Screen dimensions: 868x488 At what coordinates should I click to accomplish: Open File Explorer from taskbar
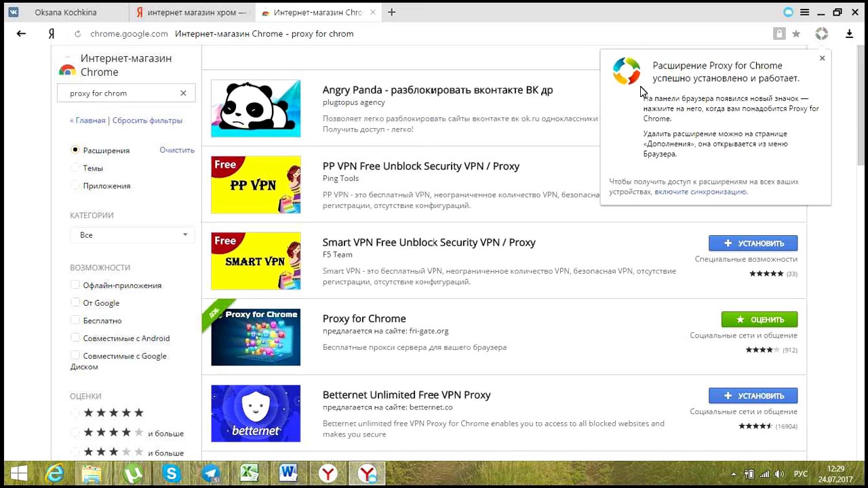(x=92, y=473)
